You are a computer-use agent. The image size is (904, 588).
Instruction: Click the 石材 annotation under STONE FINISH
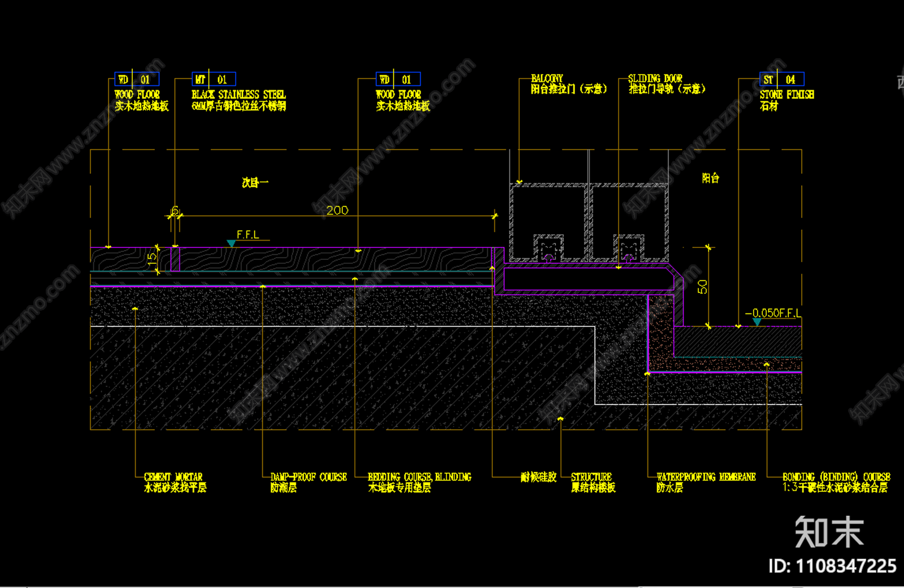point(769,106)
